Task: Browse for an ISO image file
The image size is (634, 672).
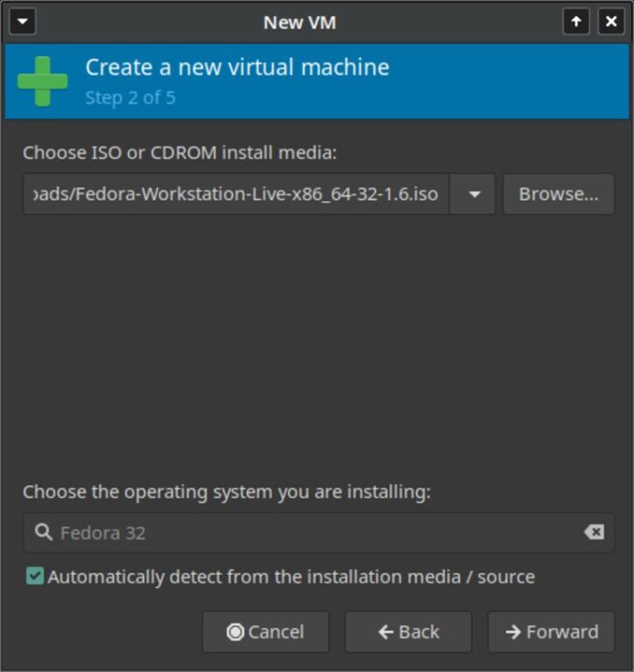Action: click(x=559, y=194)
